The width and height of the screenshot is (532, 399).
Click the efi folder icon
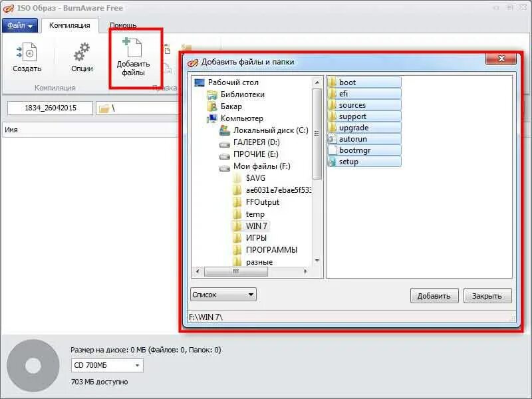[332, 94]
